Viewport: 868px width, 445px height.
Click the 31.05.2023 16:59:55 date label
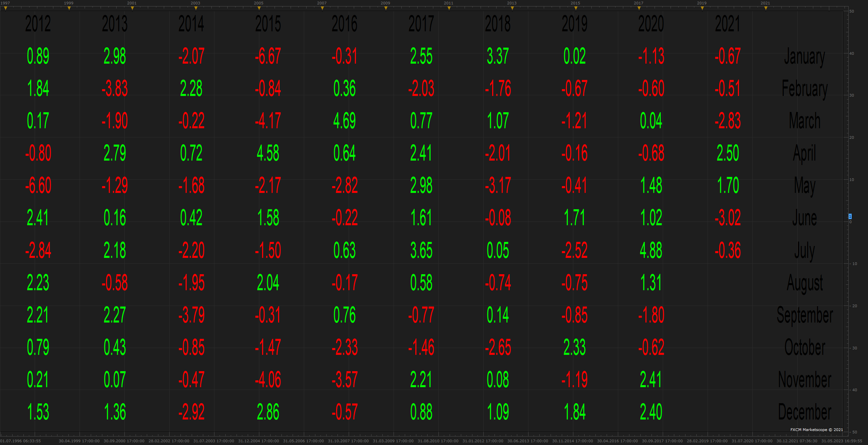pyautogui.click(x=842, y=441)
